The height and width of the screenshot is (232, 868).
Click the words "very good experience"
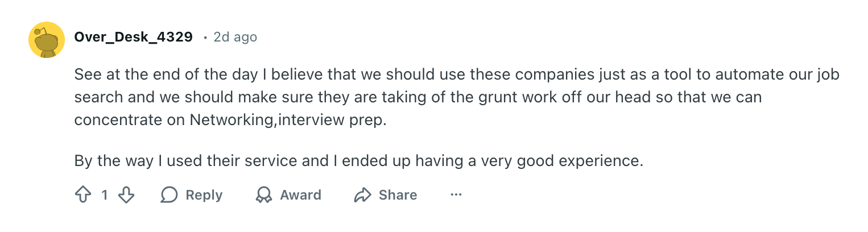(x=573, y=161)
